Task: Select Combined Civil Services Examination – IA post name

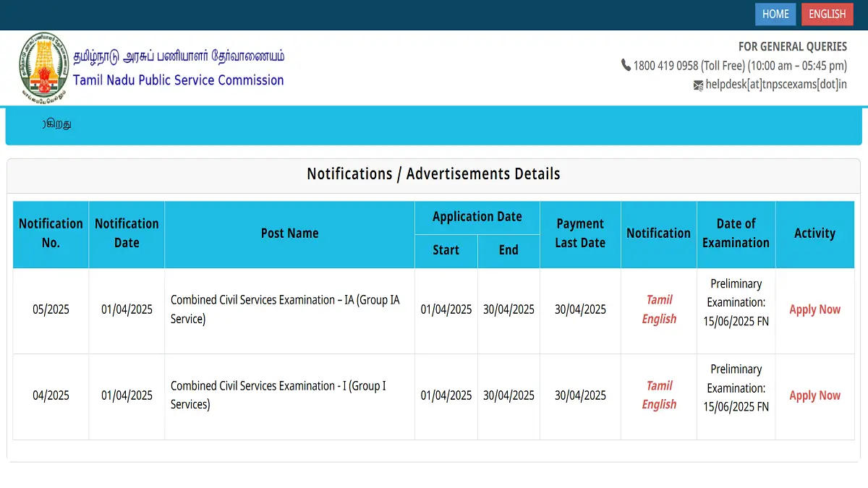Action: tap(285, 309)
